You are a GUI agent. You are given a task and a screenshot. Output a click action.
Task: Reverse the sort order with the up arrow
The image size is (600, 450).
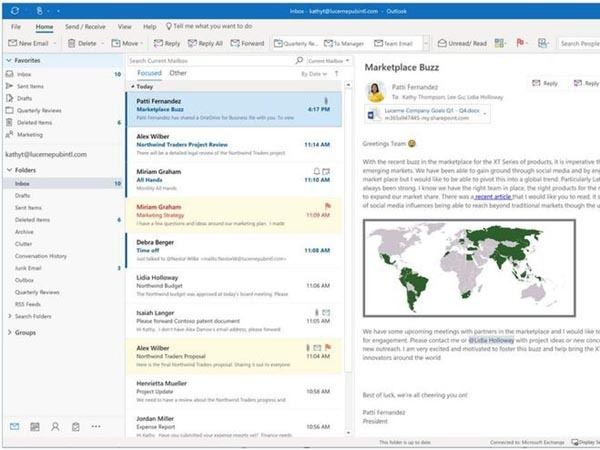tap(336, 73)
